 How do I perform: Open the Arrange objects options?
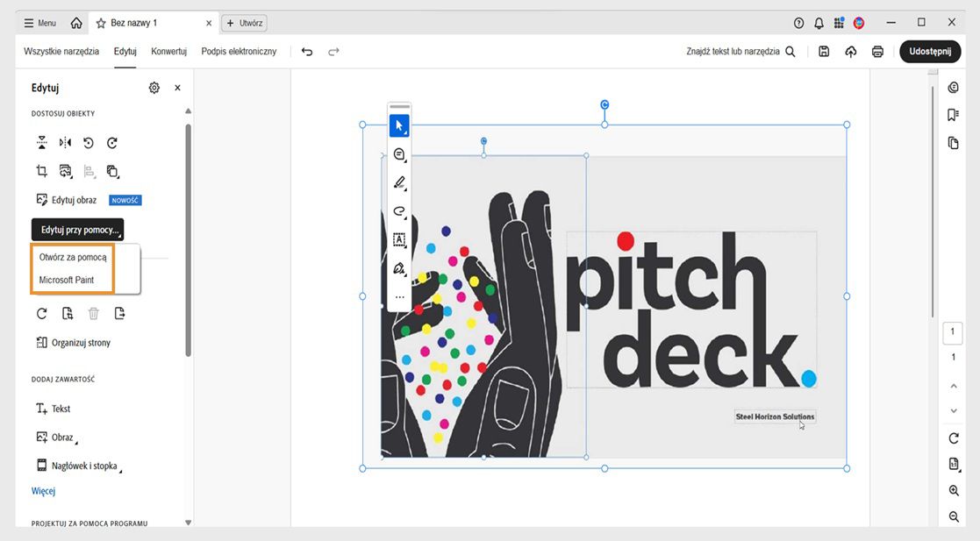[x=112, y=171]
